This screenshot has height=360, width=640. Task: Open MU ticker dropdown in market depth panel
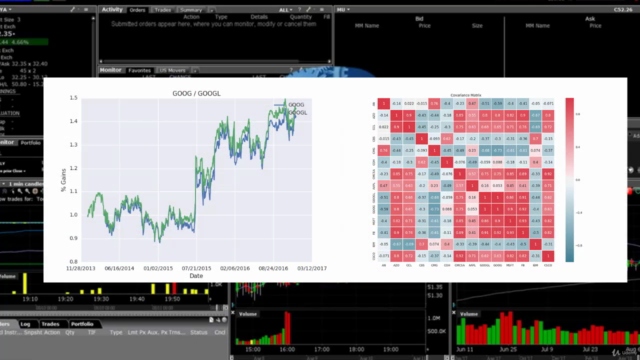(x=343, y=9)
